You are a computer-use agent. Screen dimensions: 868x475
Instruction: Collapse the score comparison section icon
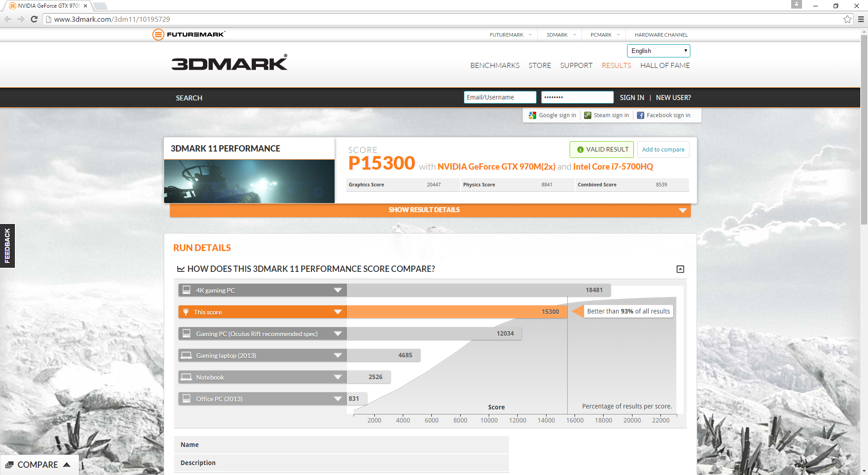[x=680, y=269]
